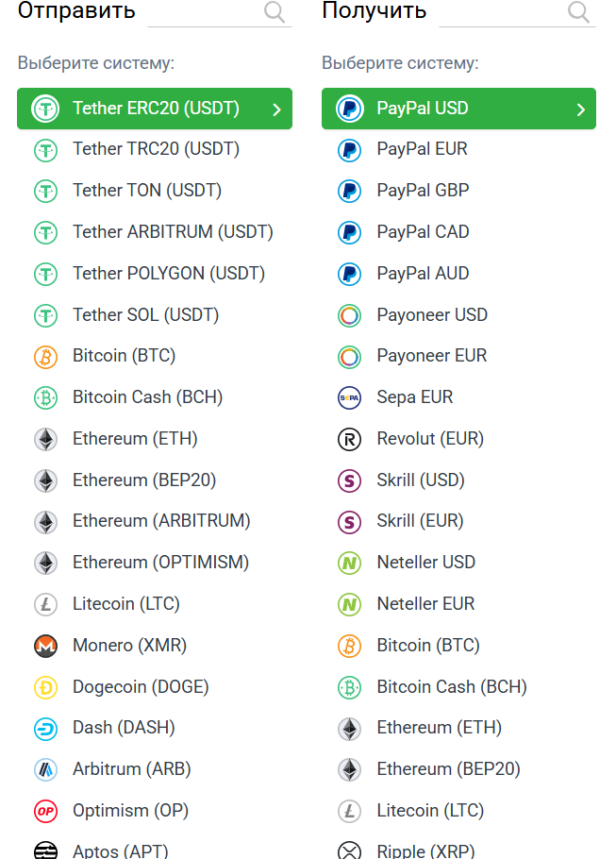Choose Skrill (USD) in the receive list
The image size is (616, 859).
tap(421, 480)
